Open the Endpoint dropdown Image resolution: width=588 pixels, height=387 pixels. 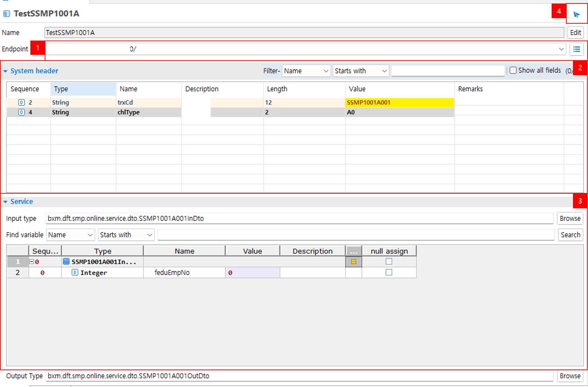561,49
